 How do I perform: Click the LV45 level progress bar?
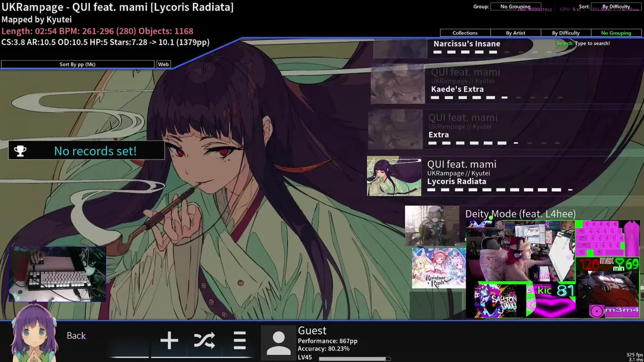tap(354, 359)
